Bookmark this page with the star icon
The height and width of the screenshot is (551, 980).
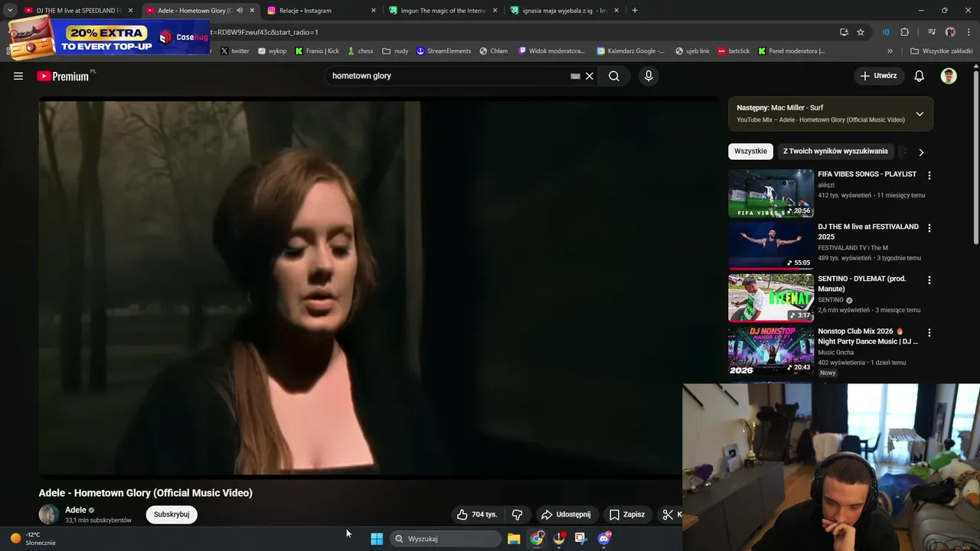coord(861,32)
